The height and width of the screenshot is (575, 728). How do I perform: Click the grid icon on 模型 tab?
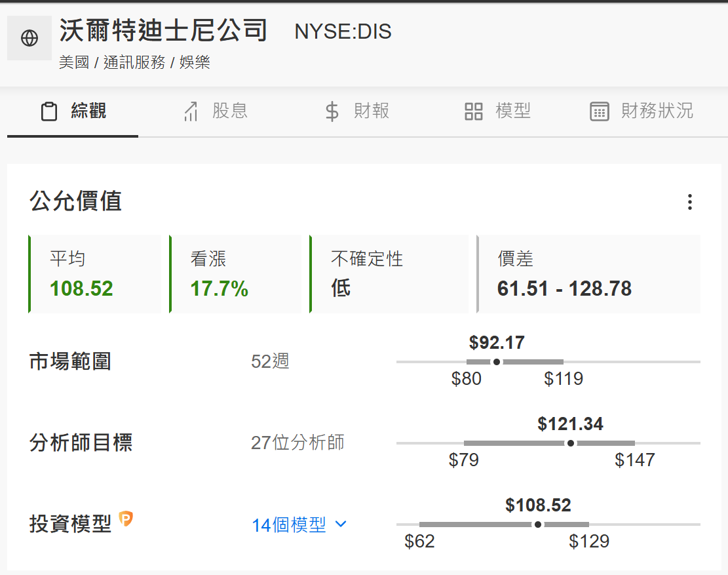coord(474,111)
